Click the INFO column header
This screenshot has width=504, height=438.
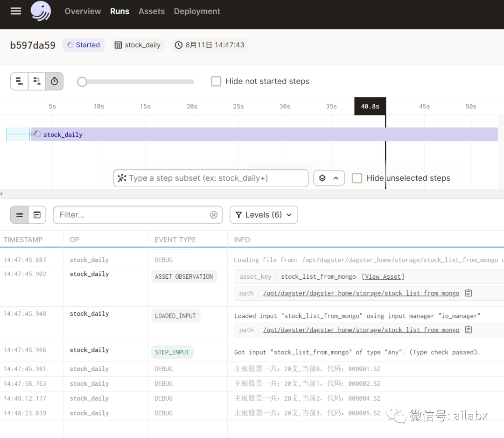[x=242, y=240]
